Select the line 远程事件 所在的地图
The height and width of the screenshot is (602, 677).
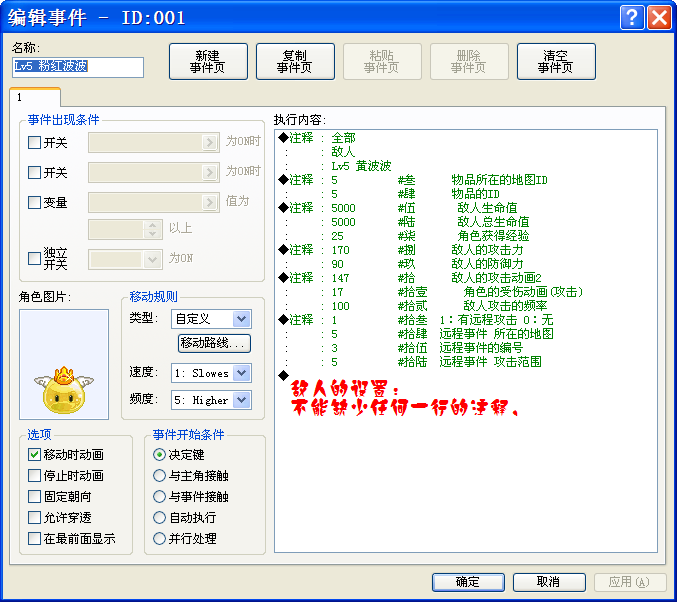click(466, 334)
